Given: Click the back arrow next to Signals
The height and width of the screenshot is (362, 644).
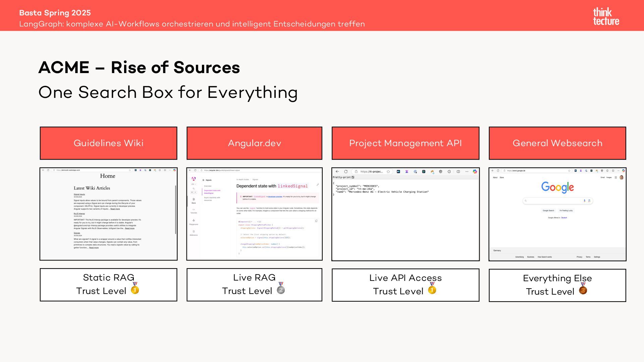Looking at the screenshot, I should pyautogui.click(x=204, y=180).
